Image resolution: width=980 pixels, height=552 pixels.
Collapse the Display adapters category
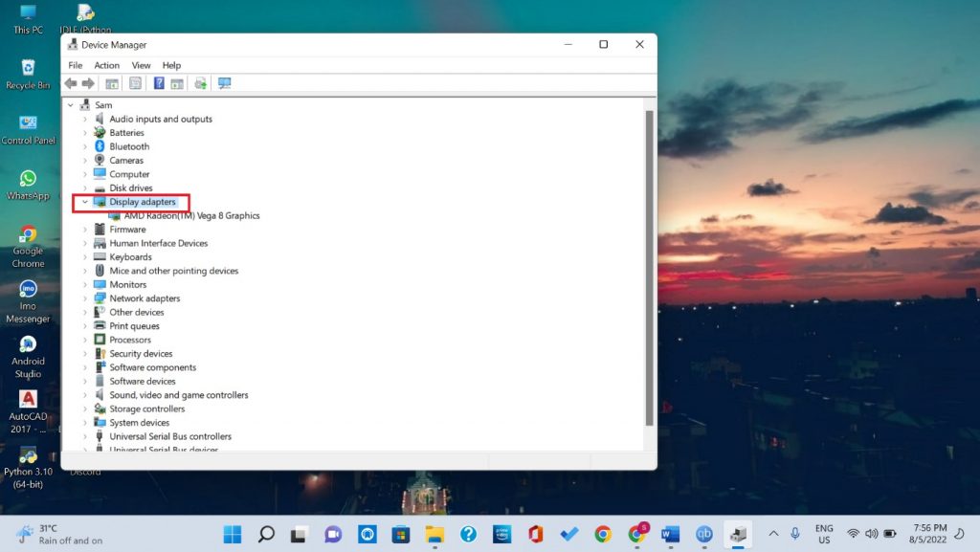click(84, 202)
